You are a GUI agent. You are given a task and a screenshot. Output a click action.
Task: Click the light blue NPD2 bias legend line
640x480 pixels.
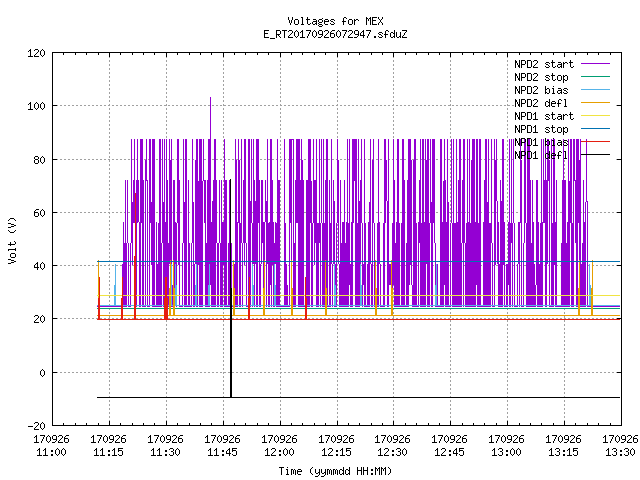pos(595,89)
